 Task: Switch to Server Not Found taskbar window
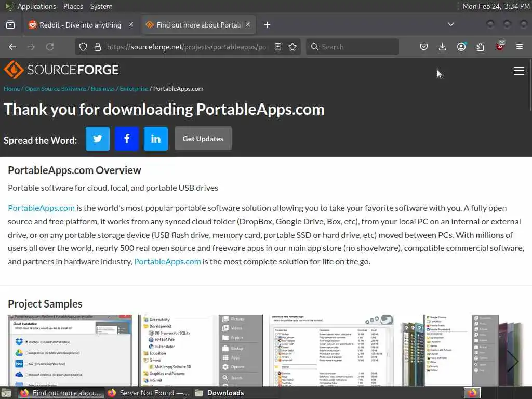click(x=149, y=393)
